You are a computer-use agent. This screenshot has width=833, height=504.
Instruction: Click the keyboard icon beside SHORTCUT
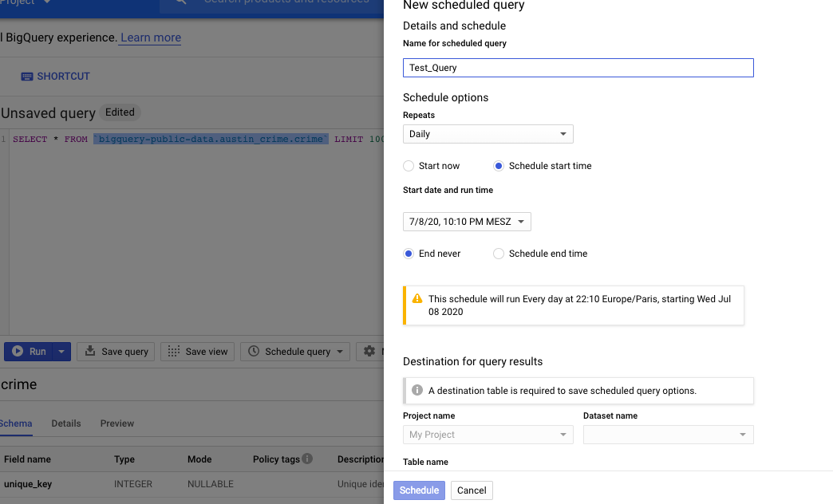[27, 77]
